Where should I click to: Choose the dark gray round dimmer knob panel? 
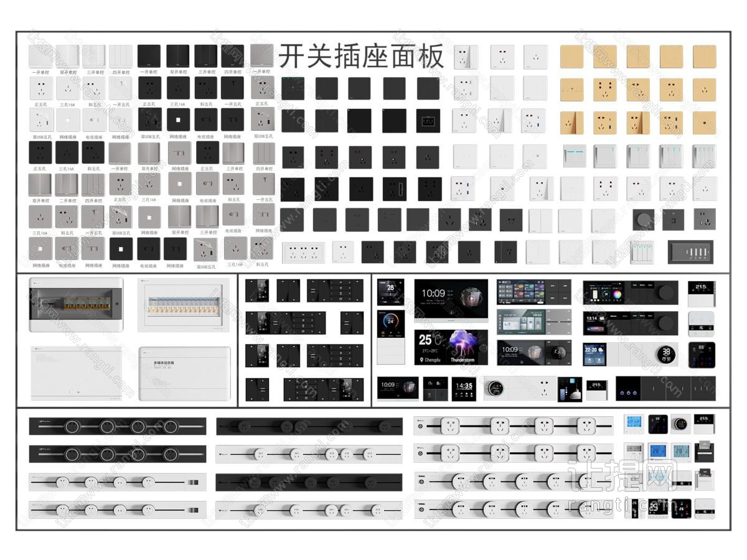643,220
